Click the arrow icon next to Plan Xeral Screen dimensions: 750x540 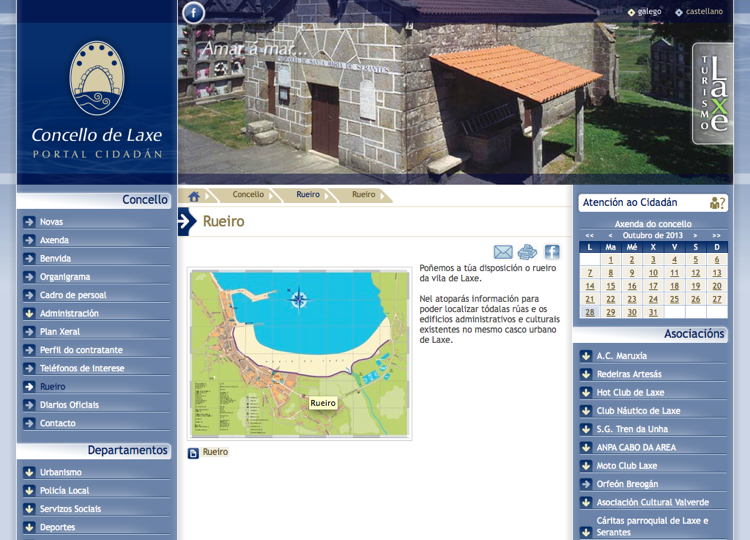29,331
